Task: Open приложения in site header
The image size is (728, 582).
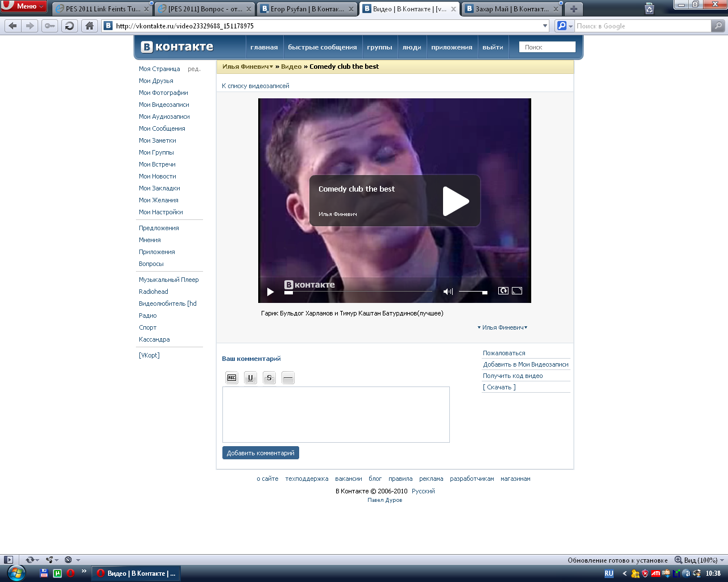Action: click(x=452, y=47)
